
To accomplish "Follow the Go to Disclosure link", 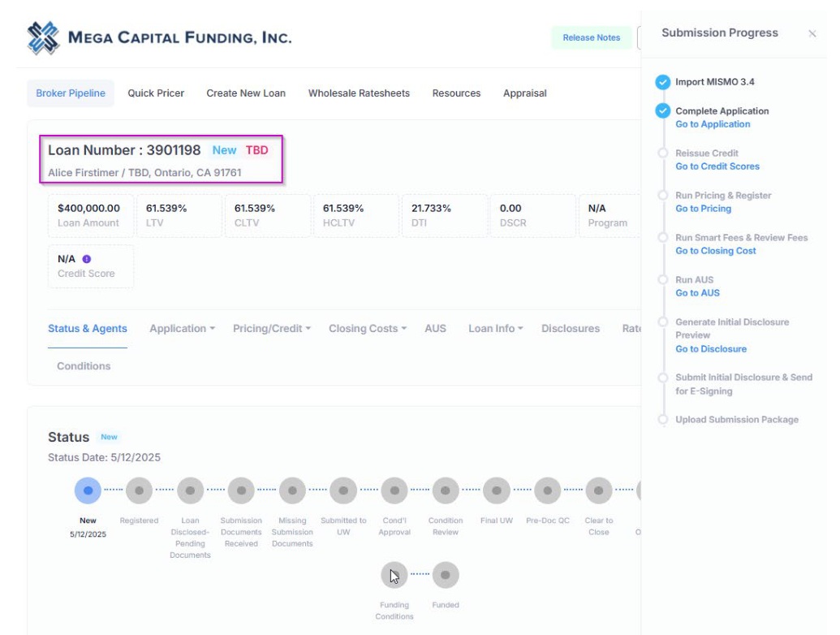I will pyautogui.click(x=711, y=349).
